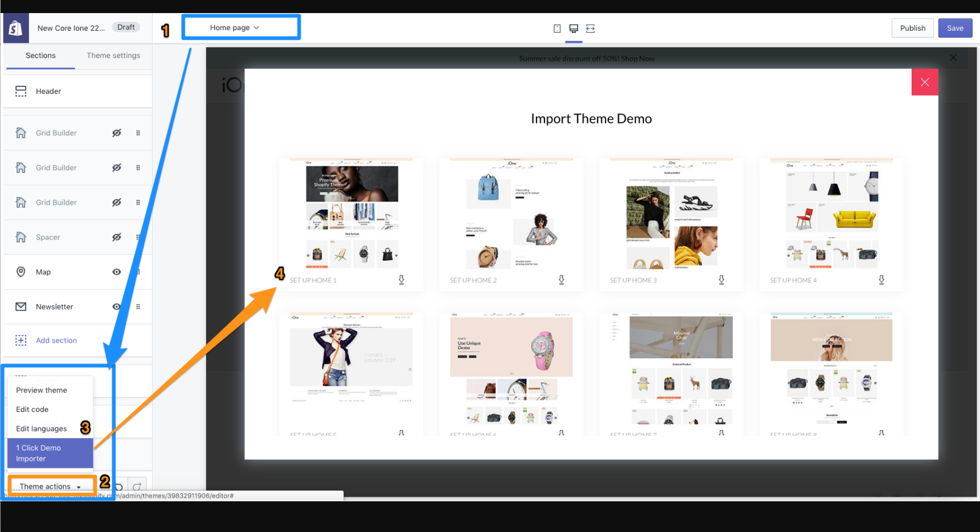
Task: Click the Header section icon
Action: [21, 91]
